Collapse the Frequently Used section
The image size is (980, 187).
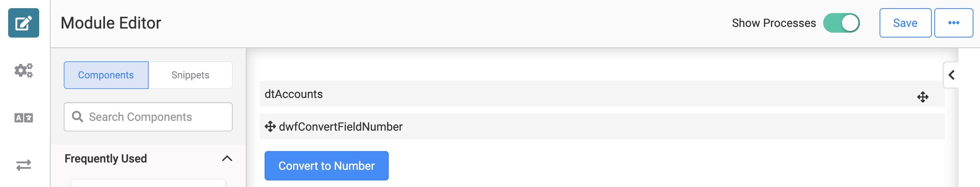coord(227,158)
